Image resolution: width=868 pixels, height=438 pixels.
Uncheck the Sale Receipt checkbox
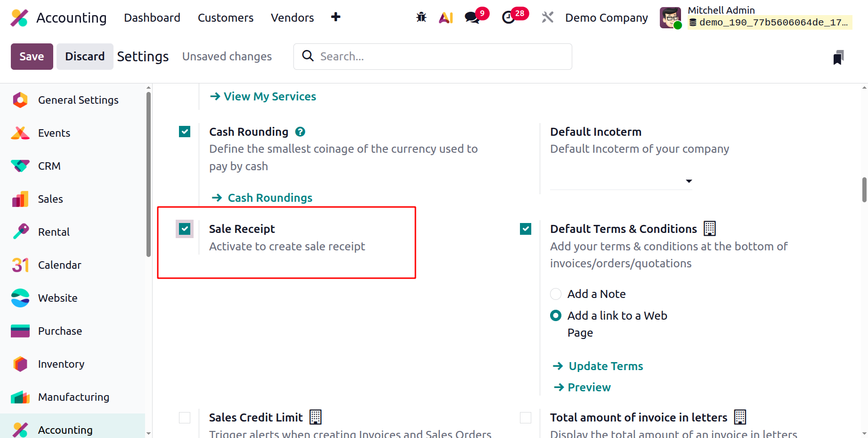(185, 229)
